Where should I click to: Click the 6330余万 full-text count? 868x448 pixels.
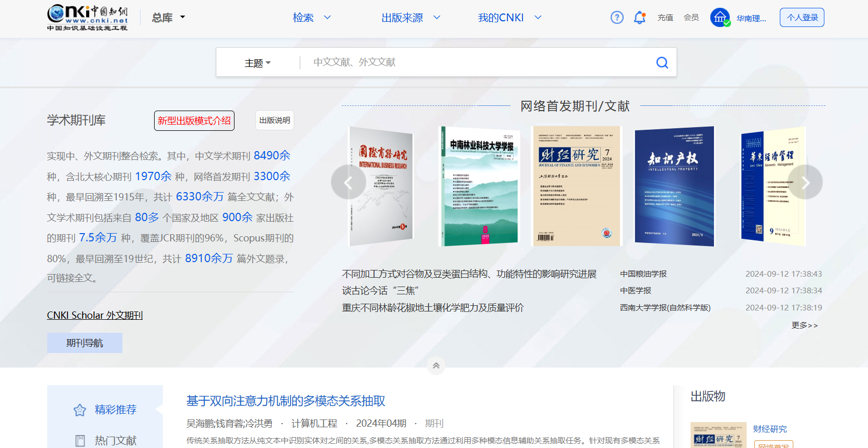[200, 197]
